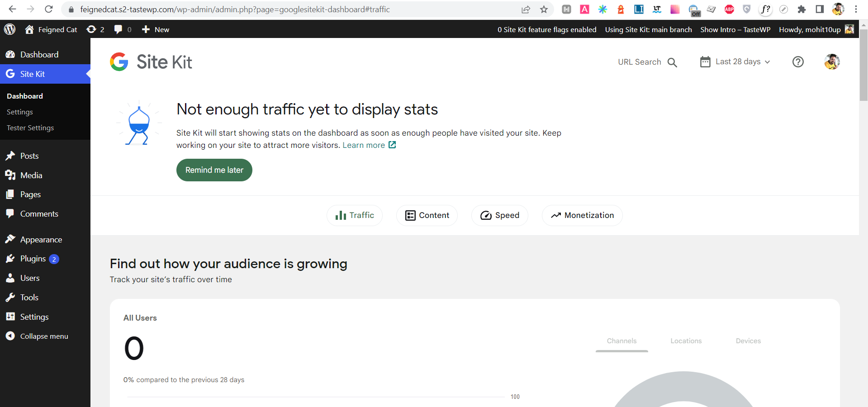Open WordPress Dashboard in sidebar
868x407 pixels.
click(45, 54)
